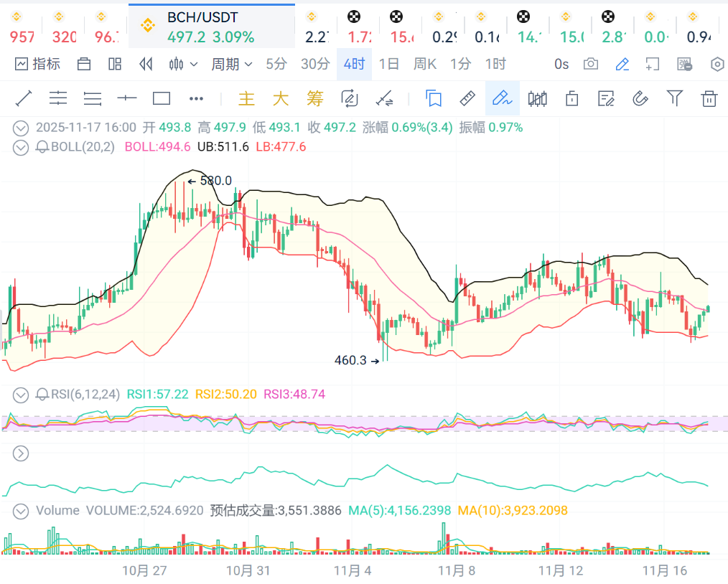
Task: Toggle the 主 main-force indicator
Action: point(246,98)
